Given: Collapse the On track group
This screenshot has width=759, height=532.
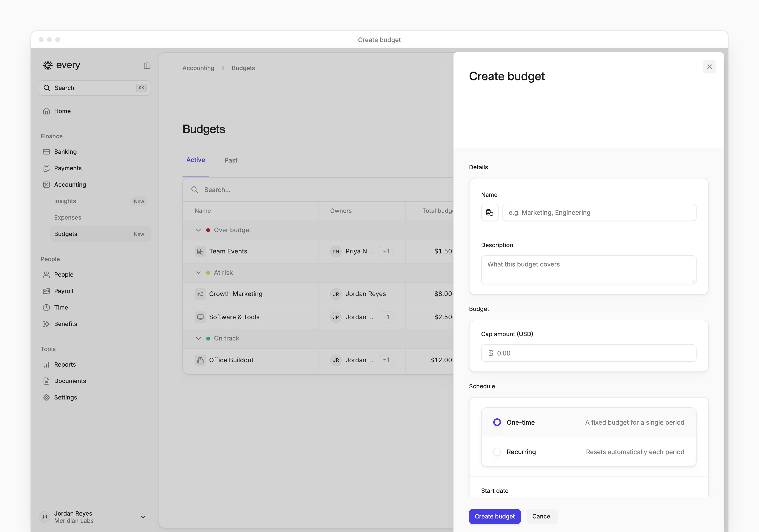Looking at the screenshot, I should pos(198,339).
